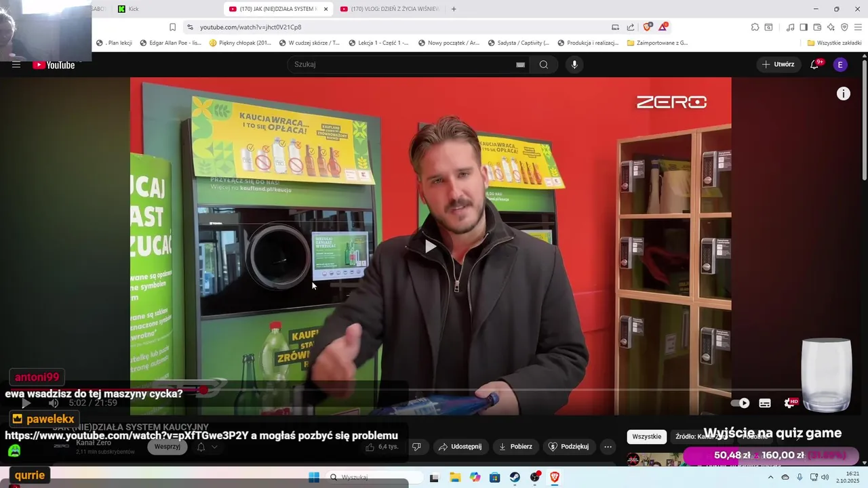Open the Edgar Allan Poe bookmark
This screenshot has width=868, height=488.
click(x=171, y=43)
